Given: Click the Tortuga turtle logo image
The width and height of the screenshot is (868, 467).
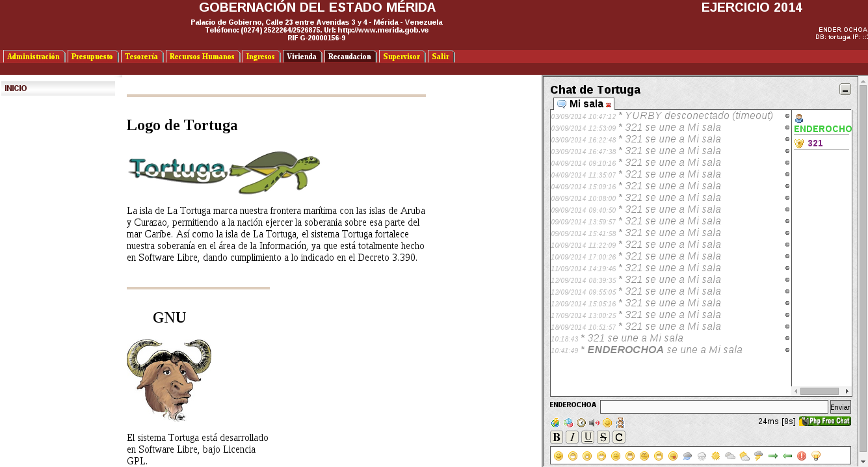Looking at the screenshot, I should [x=224, y=172].
